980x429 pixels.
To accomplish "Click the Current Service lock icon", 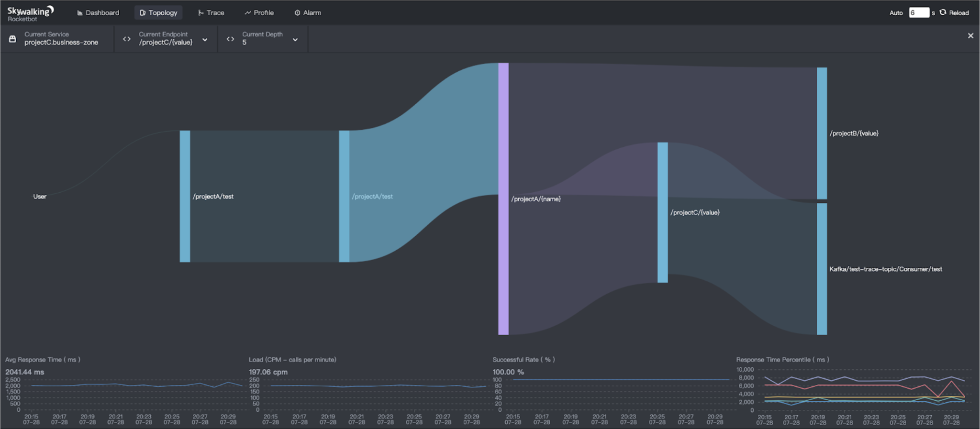I will click(x=13, y=39).
